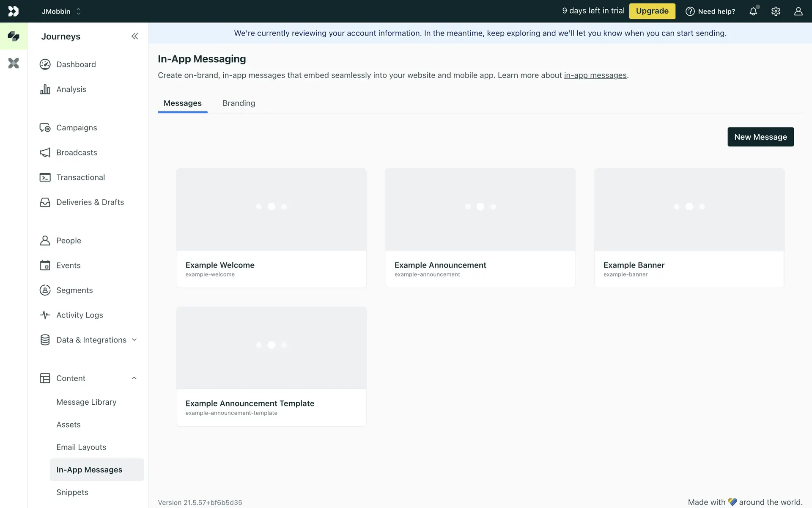812x508 pixels.
Task: Collapse the Content section chevron
Action: point(134,378)
